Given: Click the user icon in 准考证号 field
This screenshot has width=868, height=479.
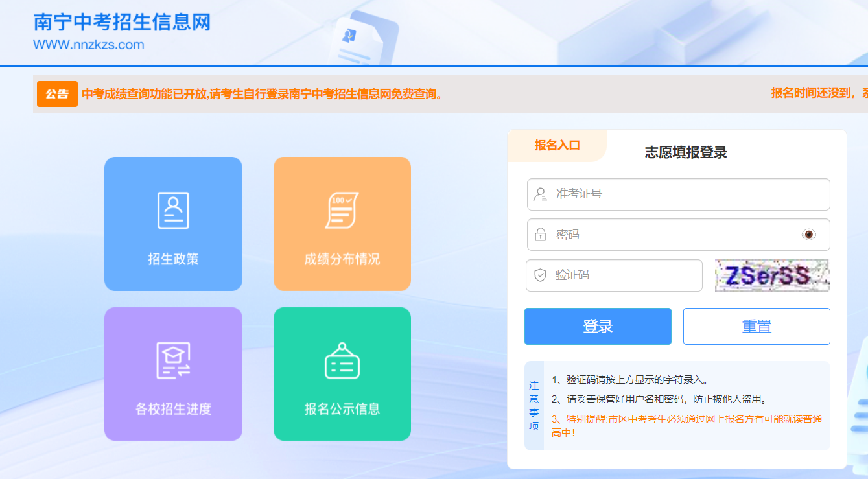Looking at the screenshot, I should click(540, 194).
